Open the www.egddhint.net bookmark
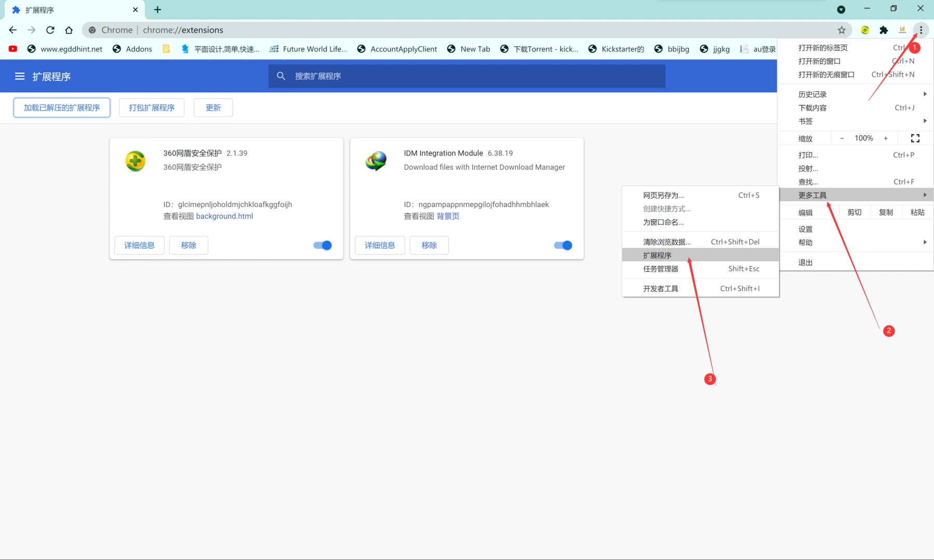 [x=65, y=49]
